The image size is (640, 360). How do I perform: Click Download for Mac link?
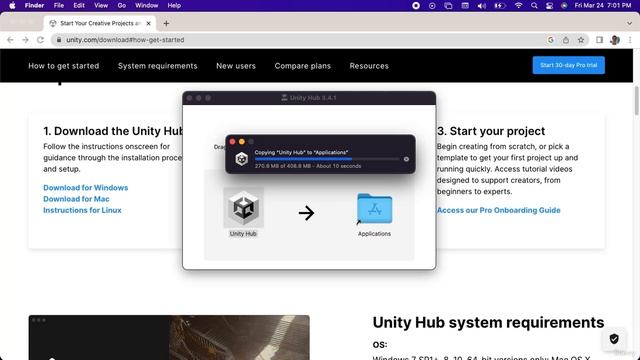(x=76, y=199)
